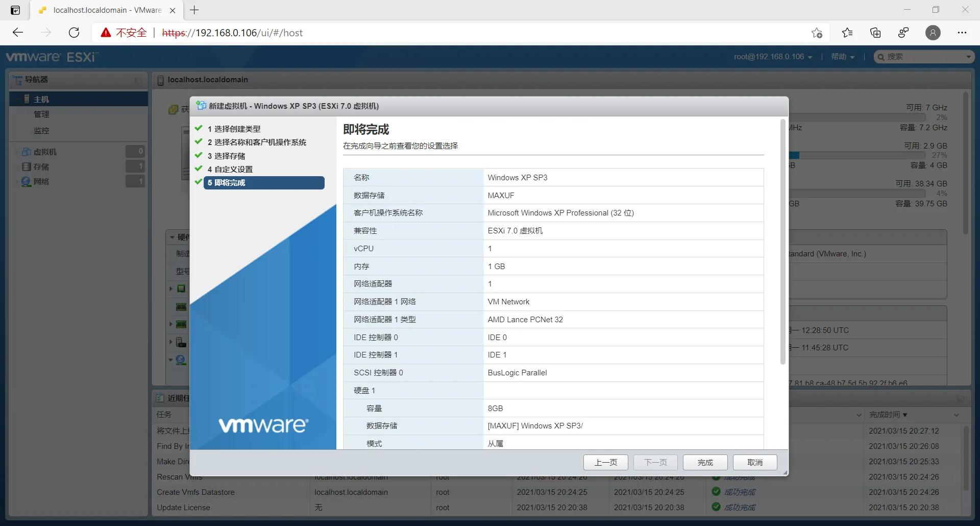Select 主机 in the navigator
980x526 pixels.
click(x=79, y=99)
